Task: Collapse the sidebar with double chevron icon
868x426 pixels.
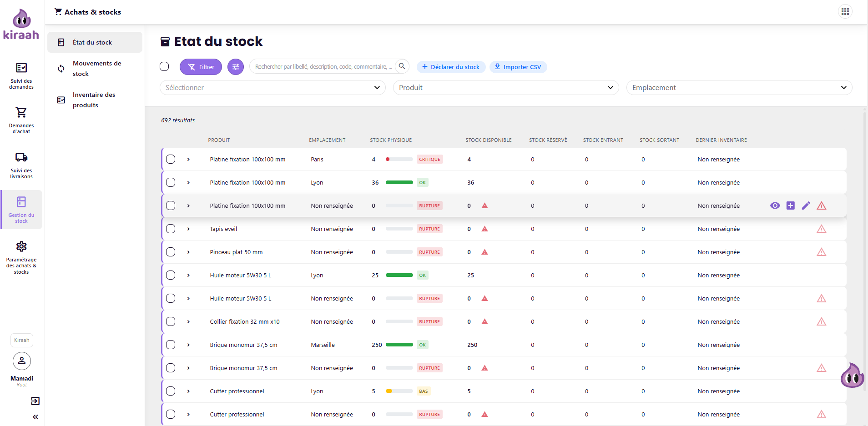Action: (x=35, y=417)
